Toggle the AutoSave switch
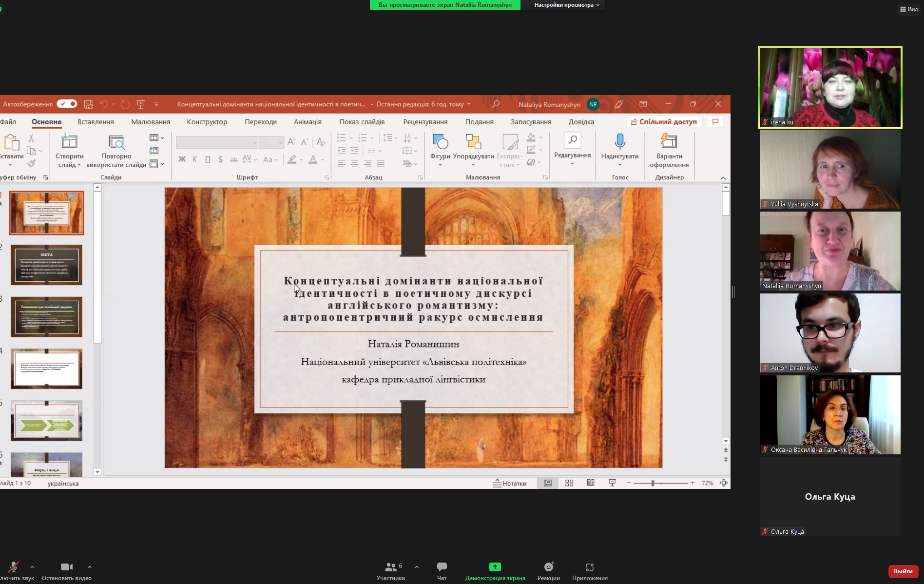The image size is (924, 584). point(67,104)
